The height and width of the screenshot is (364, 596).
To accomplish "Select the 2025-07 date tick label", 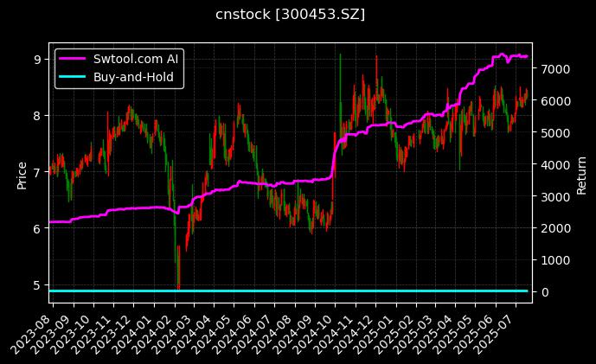I will (x=500, y=330).
